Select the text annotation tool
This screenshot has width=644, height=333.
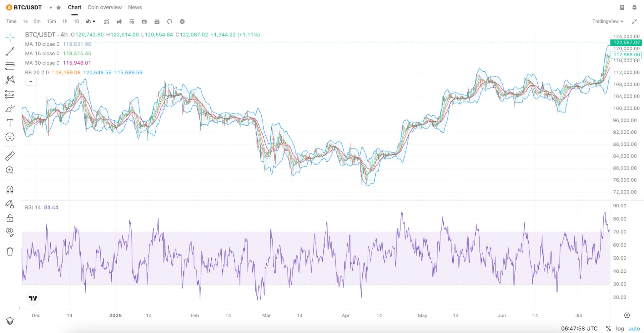[x=10, y=123]
